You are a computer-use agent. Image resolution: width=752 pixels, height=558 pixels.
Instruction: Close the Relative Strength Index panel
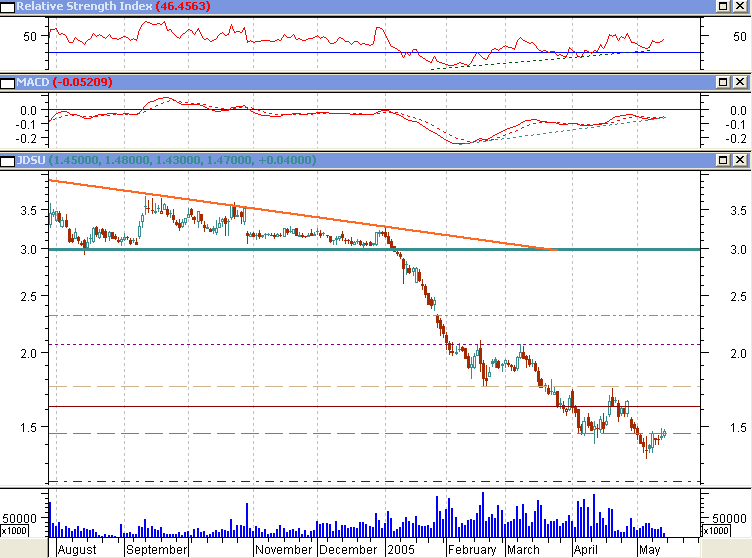[x=740, y=6]
